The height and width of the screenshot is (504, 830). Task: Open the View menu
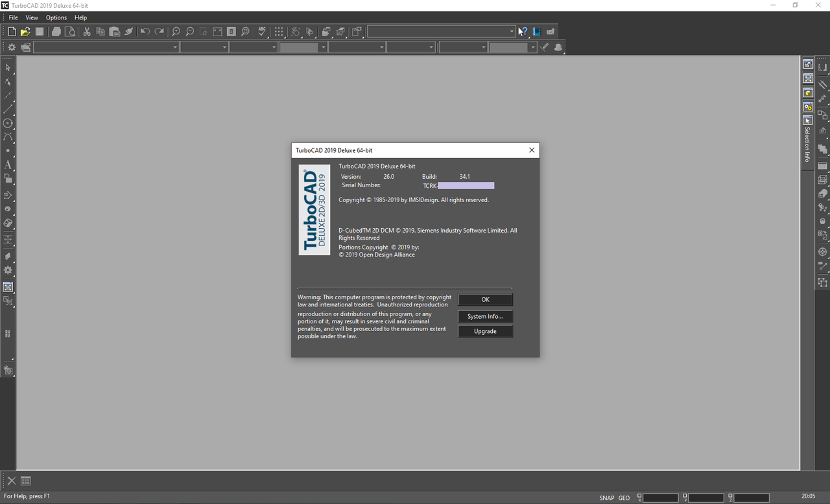tap(32, 17)
